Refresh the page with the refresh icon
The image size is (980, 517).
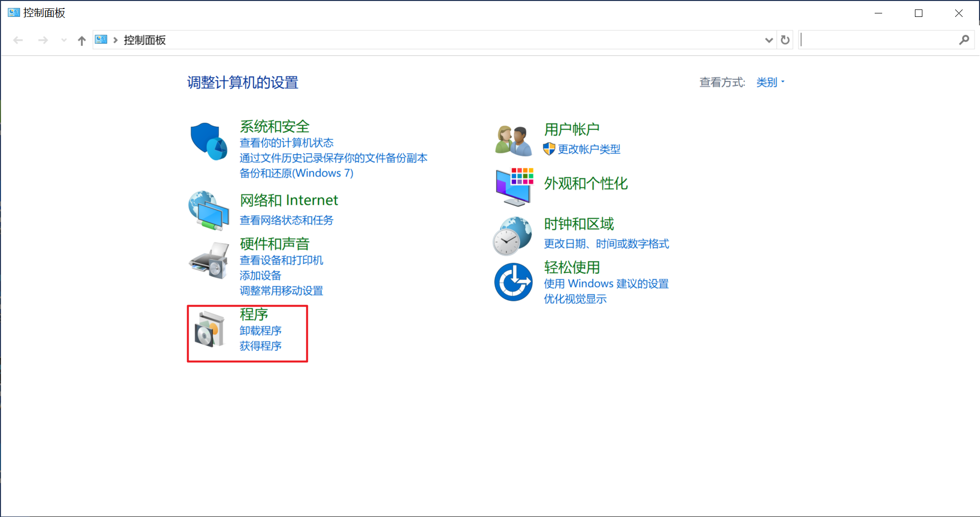pyautogui.click(x=784, y=40)
